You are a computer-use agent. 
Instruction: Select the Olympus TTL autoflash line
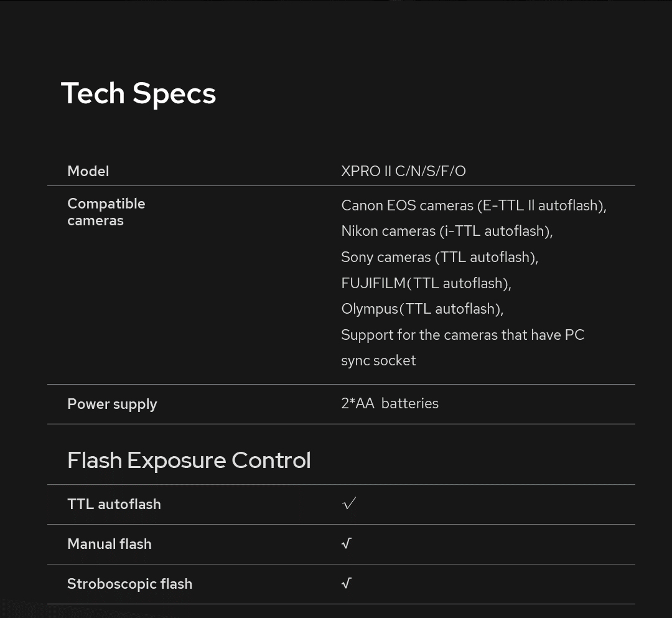coord(422,309)
